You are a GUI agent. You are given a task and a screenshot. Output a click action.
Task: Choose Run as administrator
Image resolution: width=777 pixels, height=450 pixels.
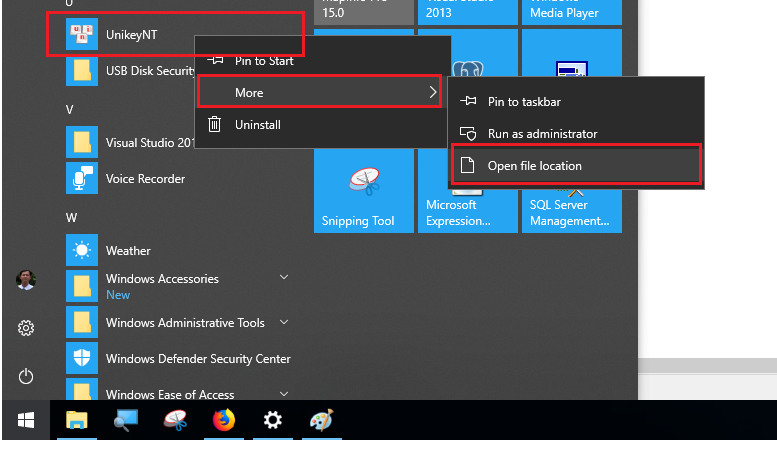click(576, 133)
